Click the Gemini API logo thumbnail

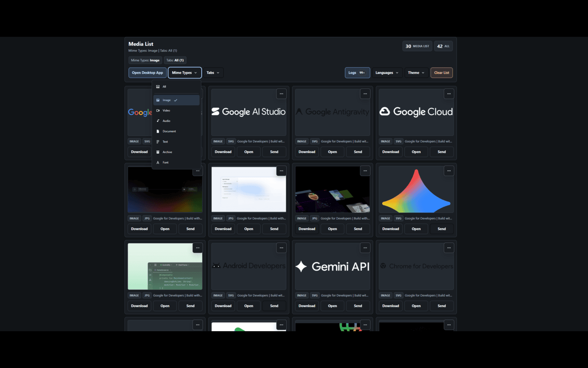click(333, 266)
